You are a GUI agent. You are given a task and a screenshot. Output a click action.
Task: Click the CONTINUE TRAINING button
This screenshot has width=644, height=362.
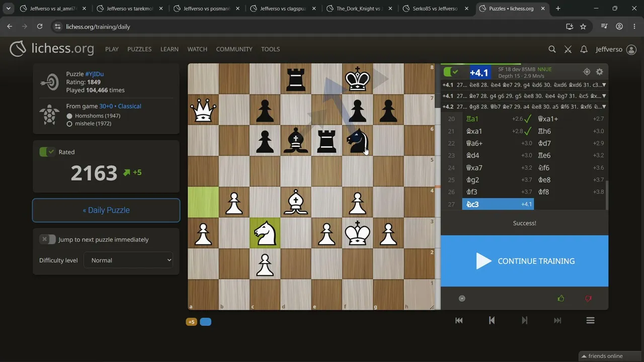tap(524, 261)
